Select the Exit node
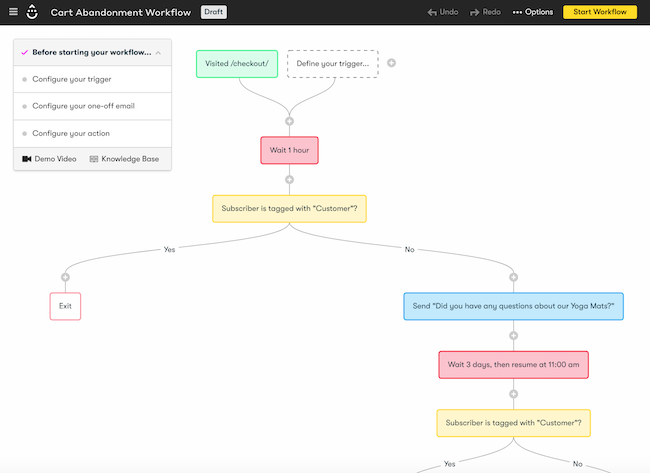This screenshot has height=473, width=650. coord(65,306)
